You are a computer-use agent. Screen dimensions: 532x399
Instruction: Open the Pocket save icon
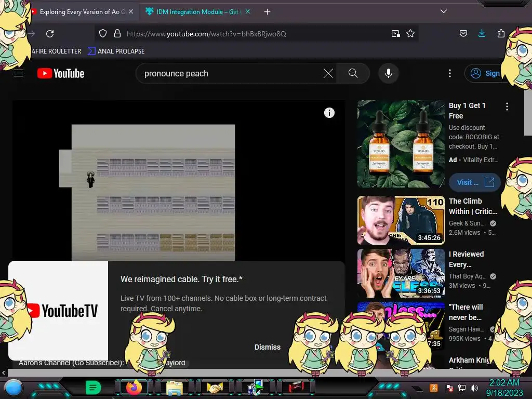tap(463, 33)
